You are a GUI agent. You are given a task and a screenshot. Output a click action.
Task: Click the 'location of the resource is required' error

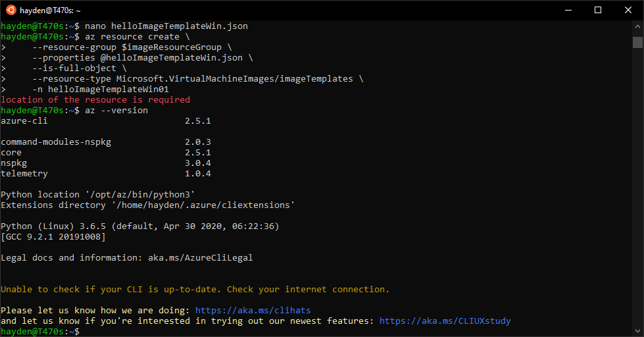(95, 100)
